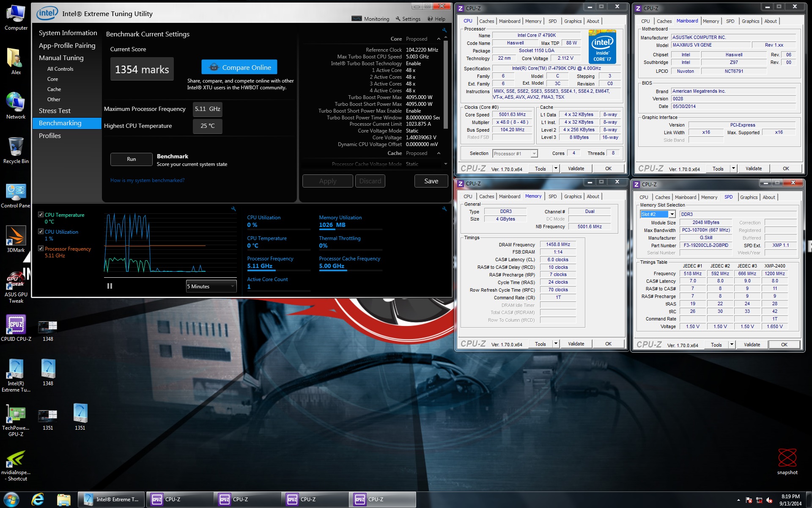Click the 1354 marks score box
812x508 pixels.
(x=142, y=69)
